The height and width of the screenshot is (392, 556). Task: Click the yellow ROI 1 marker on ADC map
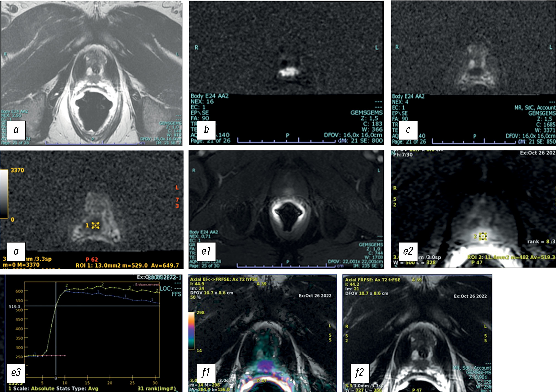coord(96,226)
